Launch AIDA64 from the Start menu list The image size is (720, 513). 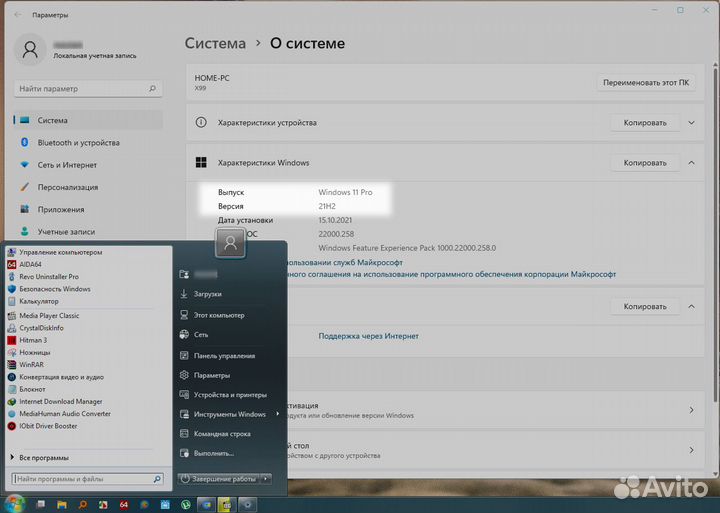(25, 264)
